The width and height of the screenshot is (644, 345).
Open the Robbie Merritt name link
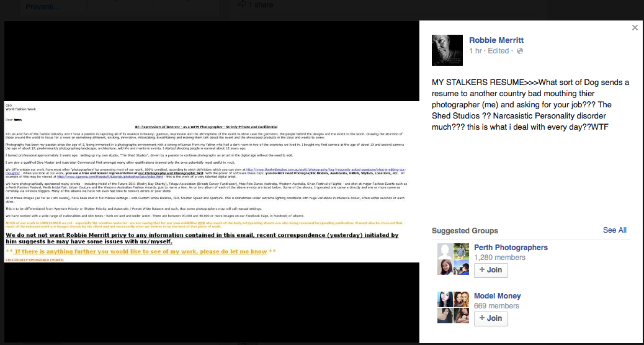click(x=496, y=40)
